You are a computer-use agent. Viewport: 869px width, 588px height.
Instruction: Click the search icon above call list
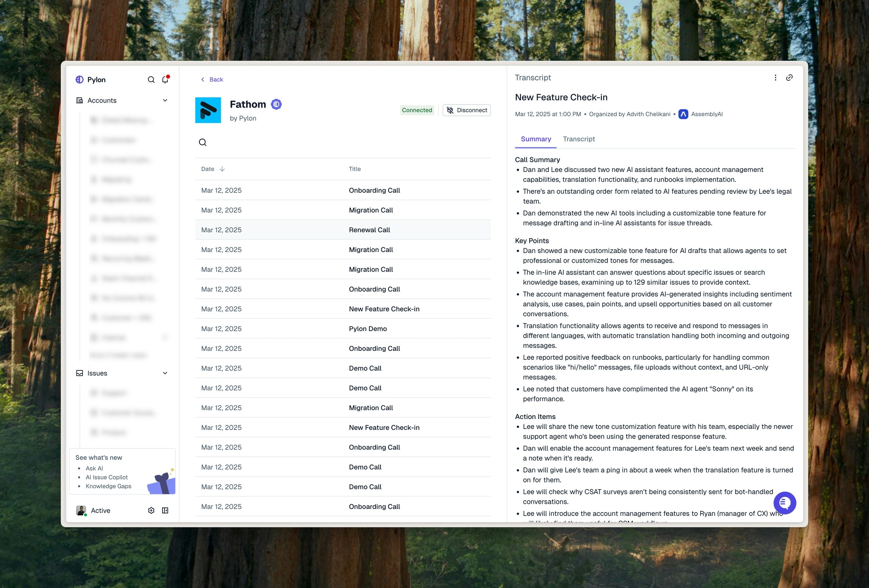(x=203, y=142)
